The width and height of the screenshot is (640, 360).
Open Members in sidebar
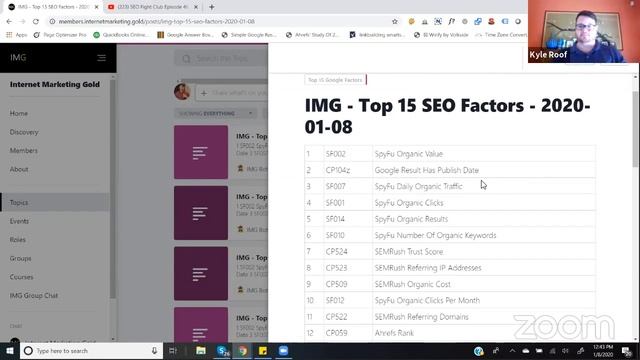24,151
